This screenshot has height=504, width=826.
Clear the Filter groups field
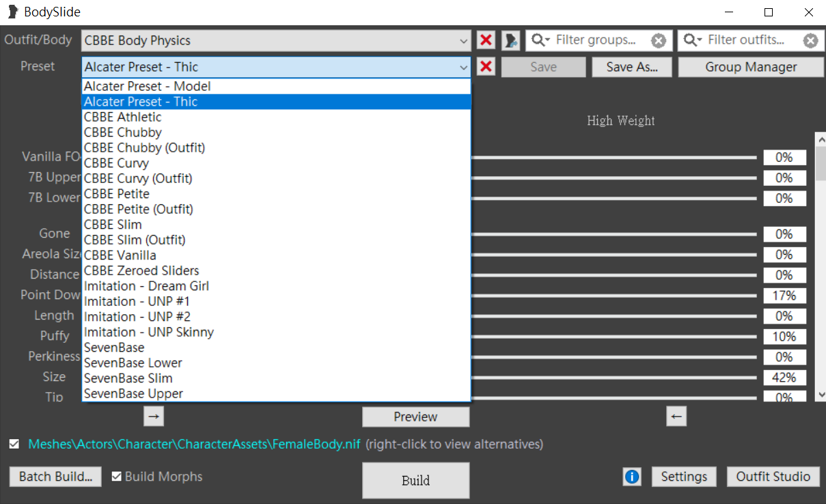pos(659,40)
